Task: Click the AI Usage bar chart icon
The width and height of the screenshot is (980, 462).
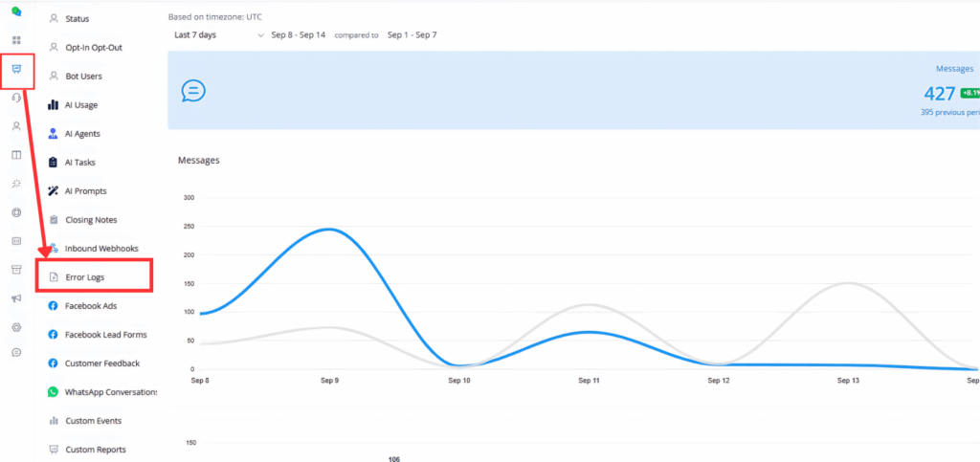Action: tap(54, 105)
